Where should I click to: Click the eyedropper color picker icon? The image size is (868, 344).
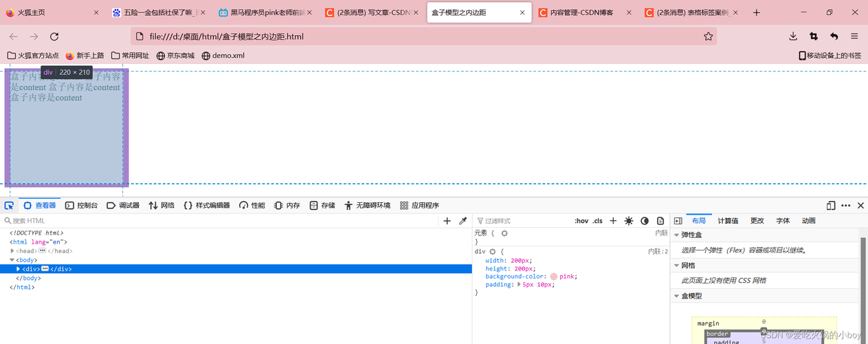[x=463, y=221]
